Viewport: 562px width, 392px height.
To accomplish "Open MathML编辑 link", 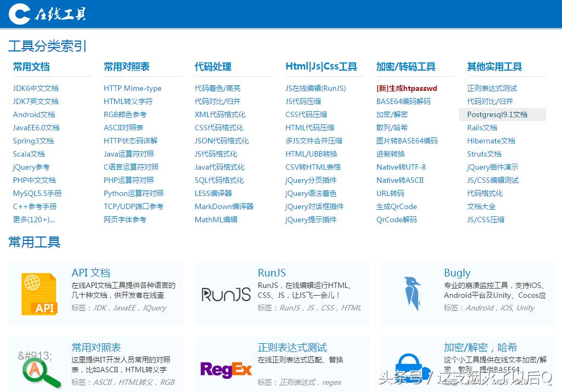I will 216,220.
